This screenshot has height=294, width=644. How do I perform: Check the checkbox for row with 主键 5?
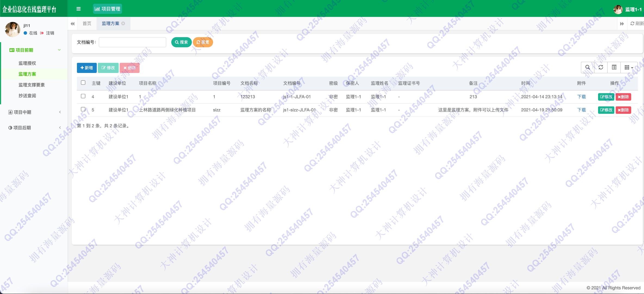83,109
